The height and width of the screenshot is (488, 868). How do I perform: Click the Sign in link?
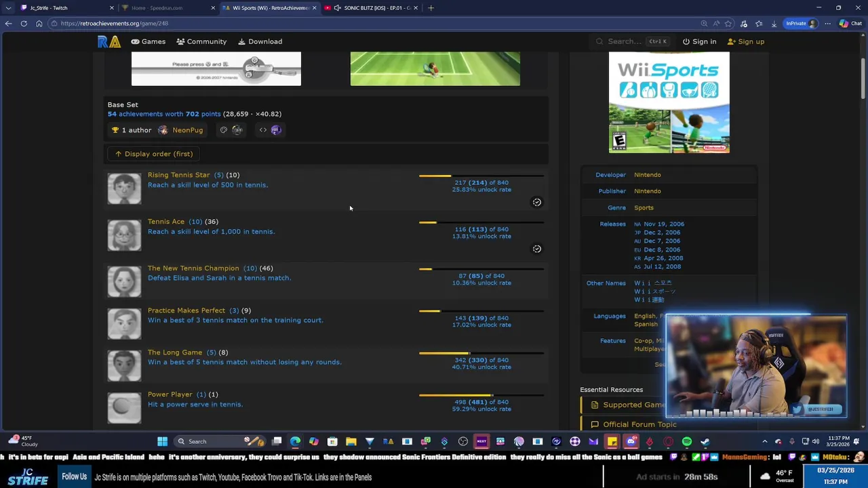click(x=699, y=41)
